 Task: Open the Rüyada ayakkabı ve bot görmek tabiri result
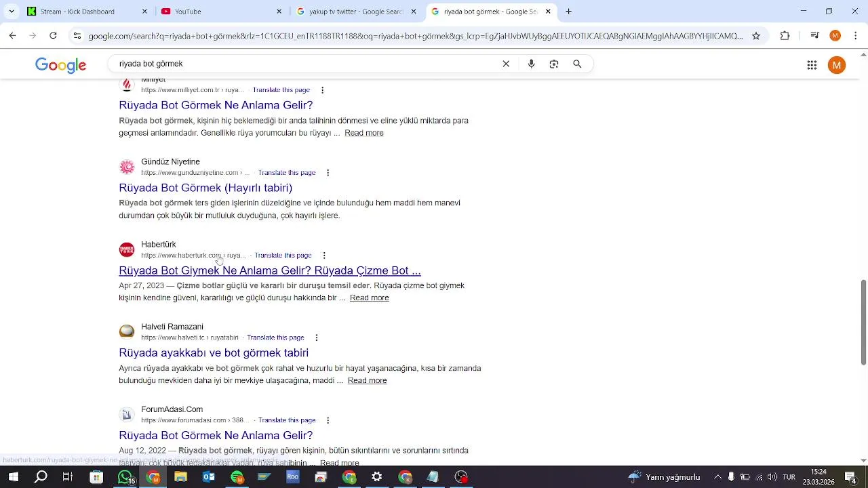(214, 352)
